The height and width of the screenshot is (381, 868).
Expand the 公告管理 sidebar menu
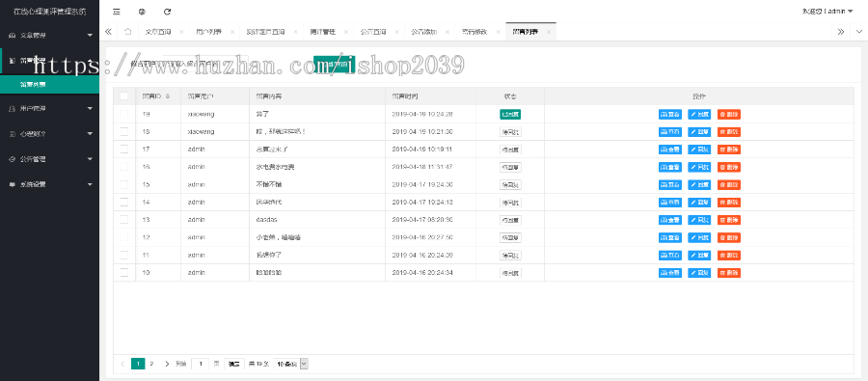[50, 159]
